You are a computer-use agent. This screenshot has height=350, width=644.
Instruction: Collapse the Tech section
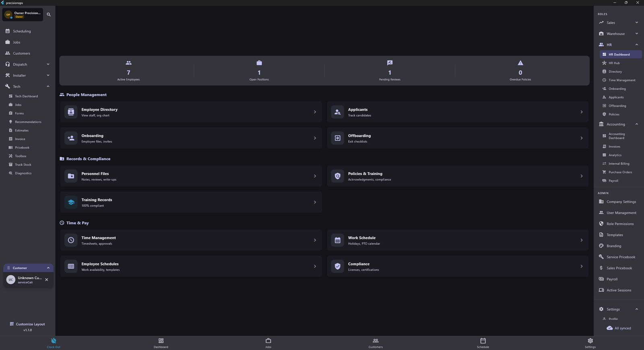click(48, 86)
